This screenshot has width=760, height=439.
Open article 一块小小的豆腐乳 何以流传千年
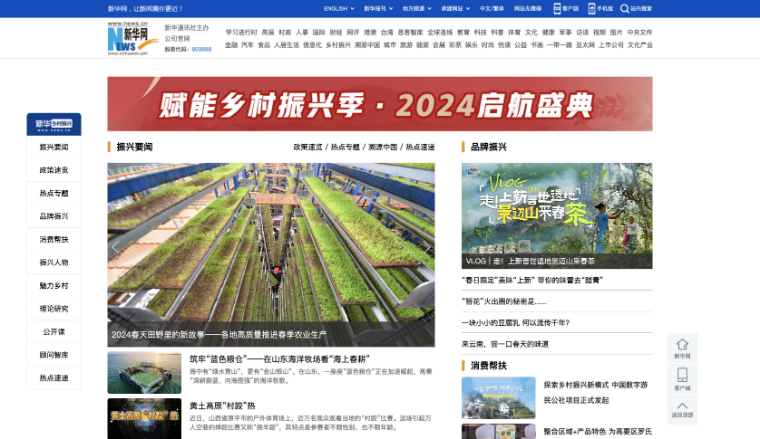tap(516, 323)
